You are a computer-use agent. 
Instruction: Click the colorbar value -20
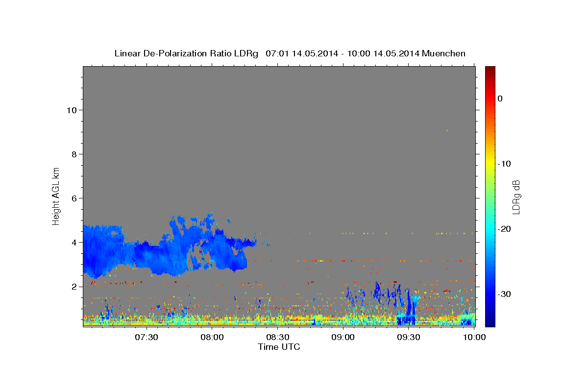click(505, 229)
